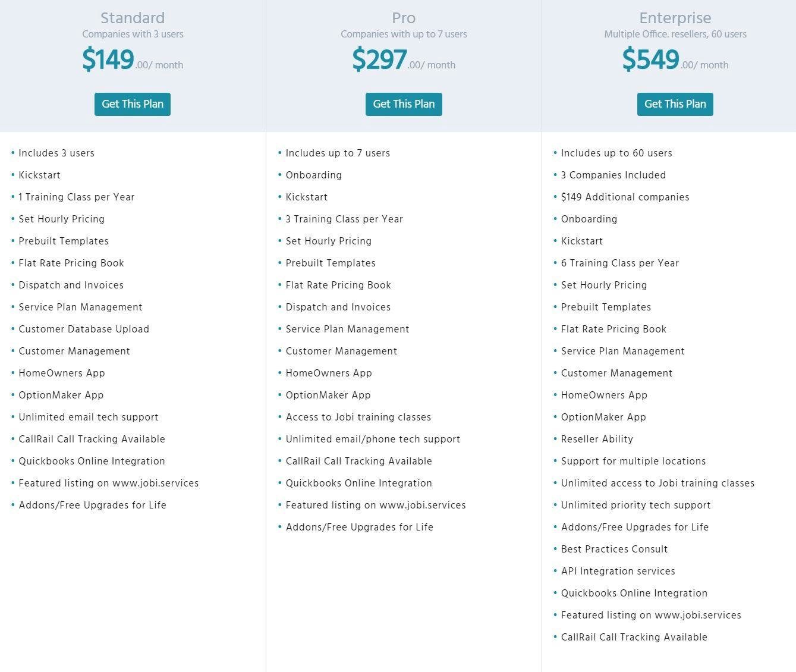The width and height of the screenshot is (796, 672).
Task: Click Quickbooks Online Integration under Pro
Action: [x=359, y=483]
